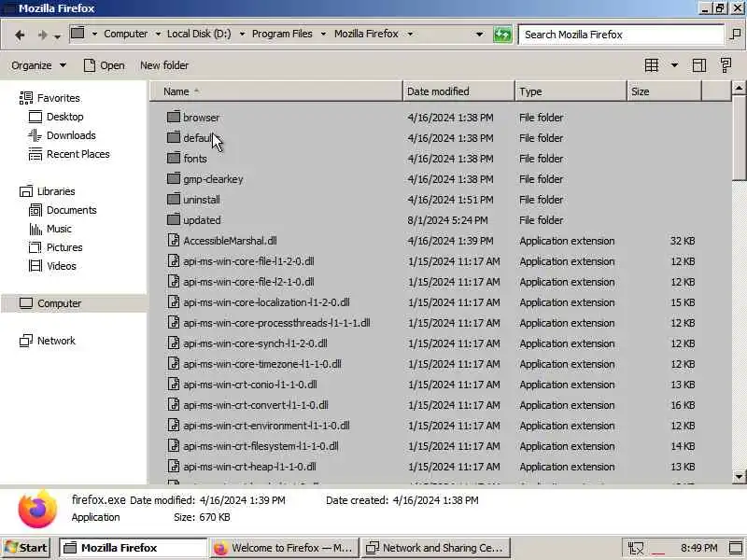Image resolution: width=747 pixels, height=560 pixels.
Task: Change view with the view icon
Action: click(651, 65)
